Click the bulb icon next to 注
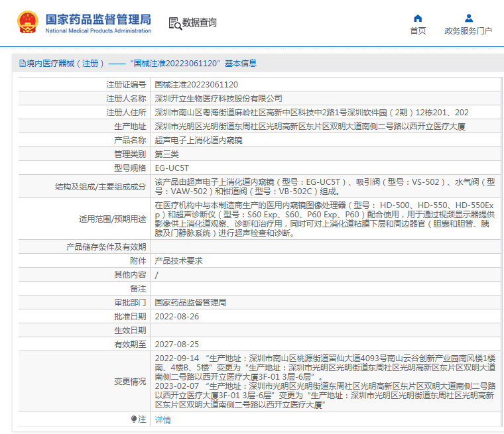Screen dimensions: 504x434 click(x=134, y=419)
